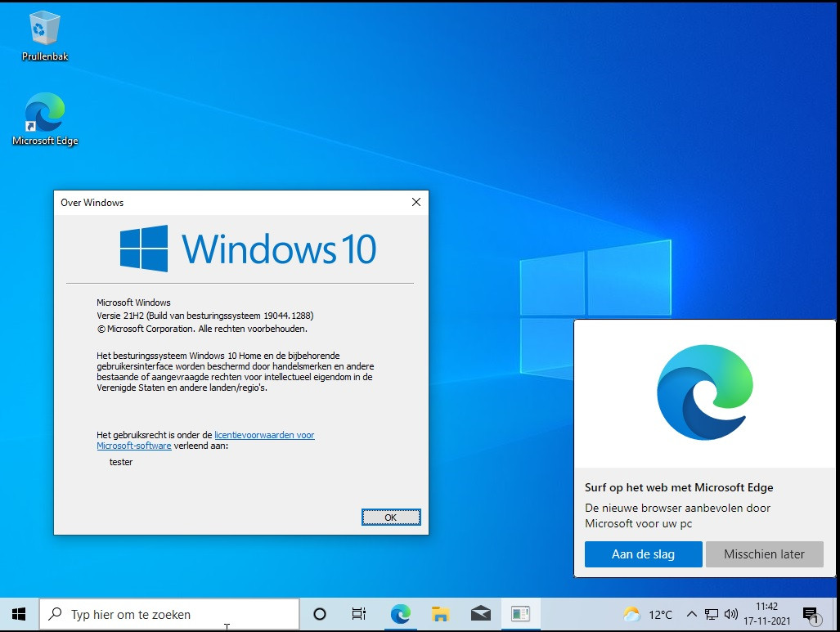
Task: Click the 'Versie 21H2' build text line
Action: point(205,316)
